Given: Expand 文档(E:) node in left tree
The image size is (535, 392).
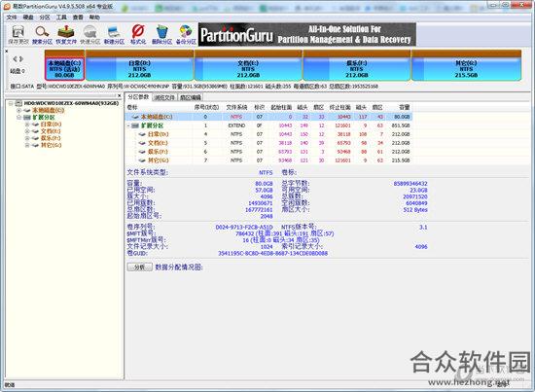Looking at the screenshot, I should click(27, 131).
